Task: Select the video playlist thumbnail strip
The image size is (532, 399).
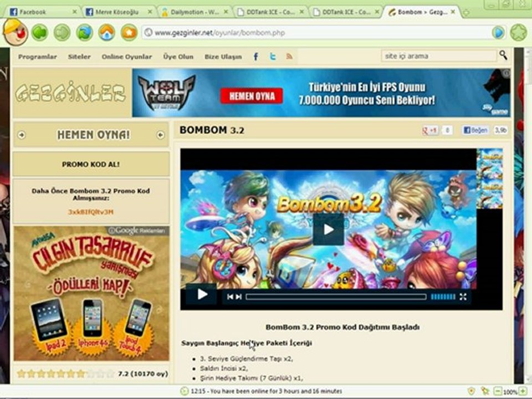Action: [x=489, y=179]
